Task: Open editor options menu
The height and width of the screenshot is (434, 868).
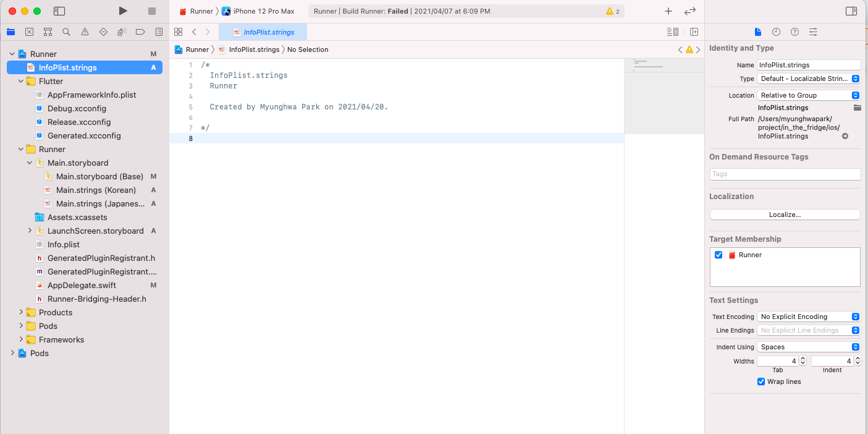Action: [x=673, y=32]
